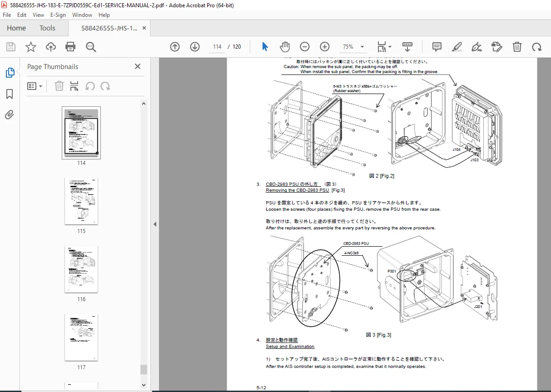Click the Fig.2 caption text
The image size is (551, 392).
click(x=382, y=176)
